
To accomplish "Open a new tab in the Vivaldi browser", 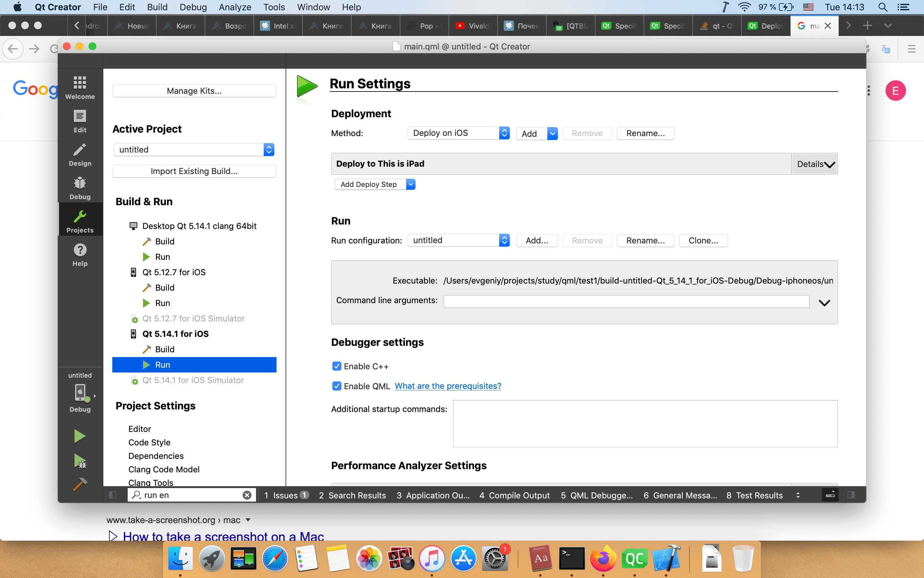I will pos(867,26).
